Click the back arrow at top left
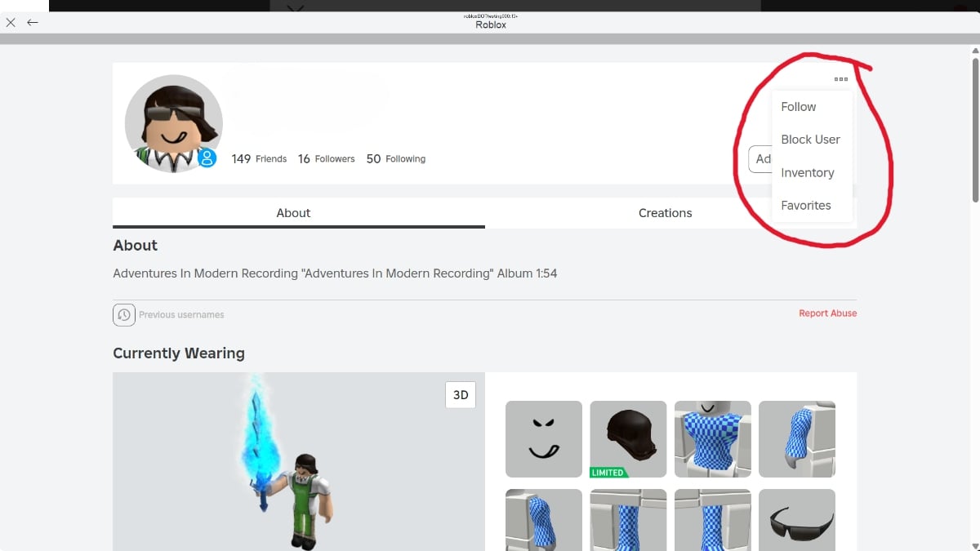This screenshot has width=980, height=551. point(33,23)
